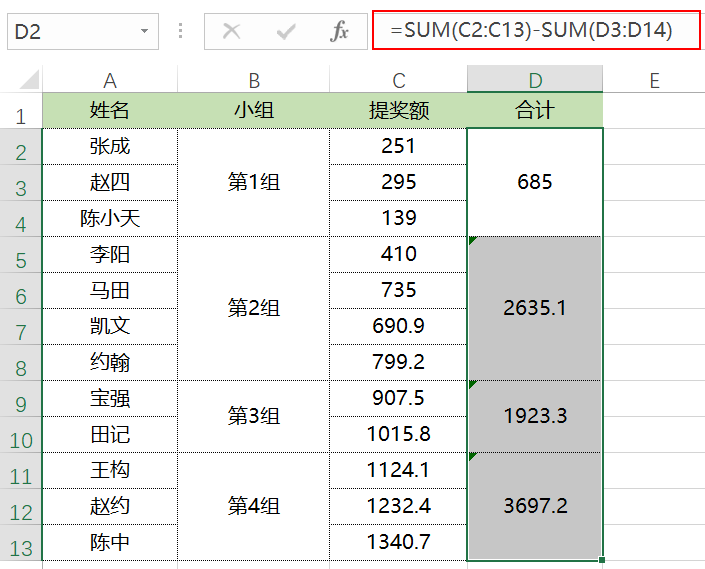Select the column B header
This screenshot has height=569, width=705.
(254, 80)
